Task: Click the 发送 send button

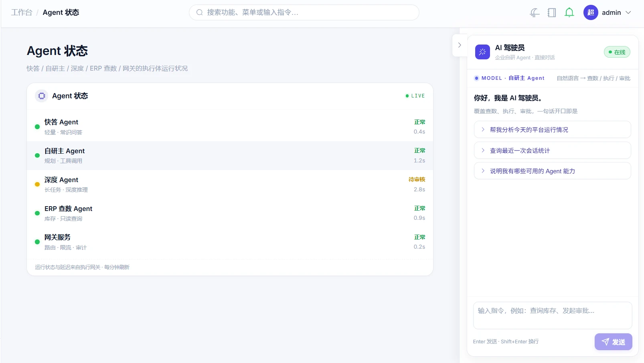Action: point(613,342)
